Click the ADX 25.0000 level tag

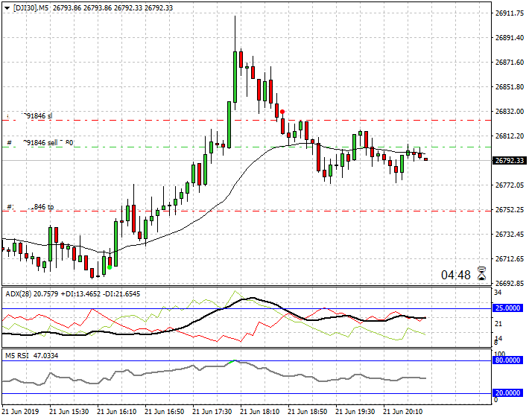pos(508,308)
